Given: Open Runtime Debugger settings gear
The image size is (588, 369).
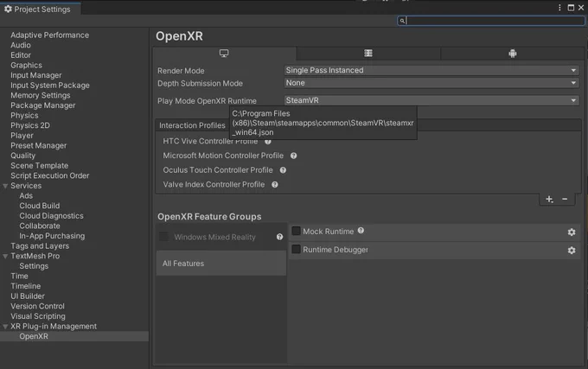Looking at the screenshot, I should pos(572,251).
